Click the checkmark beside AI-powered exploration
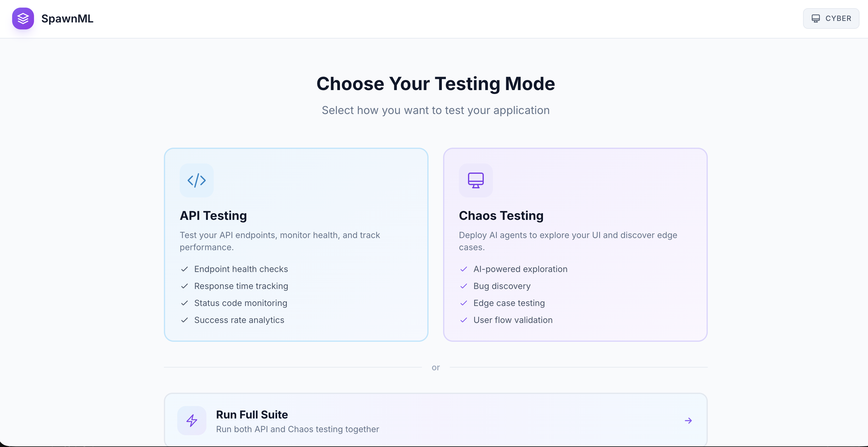Viewport: 868px width, 447px height. click(464, 269)
